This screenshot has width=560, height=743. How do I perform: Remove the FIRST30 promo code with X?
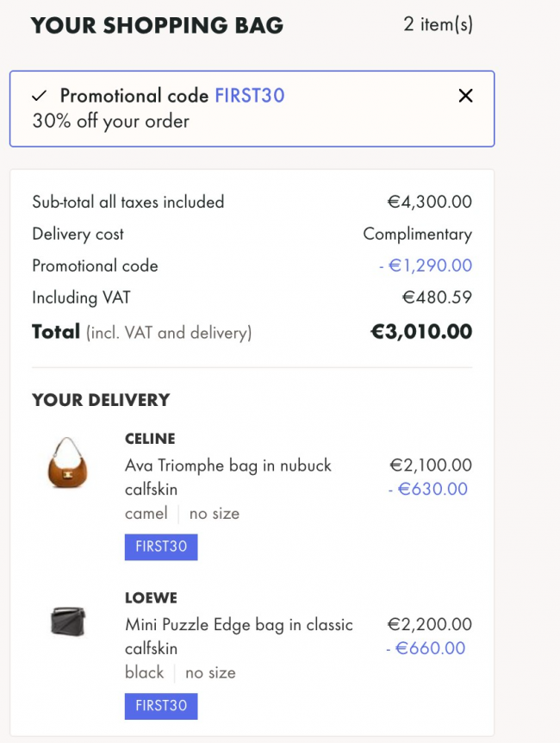tap(465, 96)
